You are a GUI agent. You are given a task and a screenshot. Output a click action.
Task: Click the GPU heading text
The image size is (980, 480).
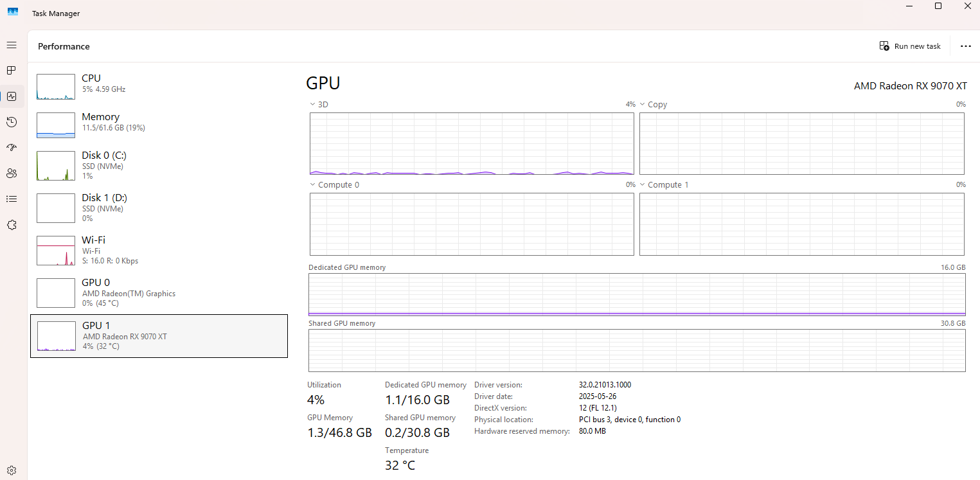point(323,83)
